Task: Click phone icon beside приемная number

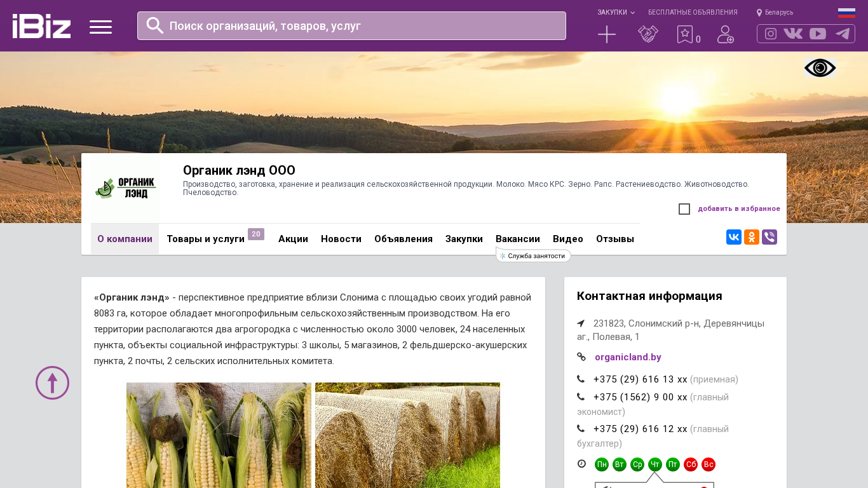Action: [x=581, y=379]
